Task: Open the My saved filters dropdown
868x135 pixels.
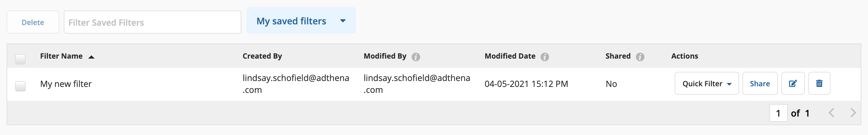Action: pyautogui.click(x=301, y=21)
